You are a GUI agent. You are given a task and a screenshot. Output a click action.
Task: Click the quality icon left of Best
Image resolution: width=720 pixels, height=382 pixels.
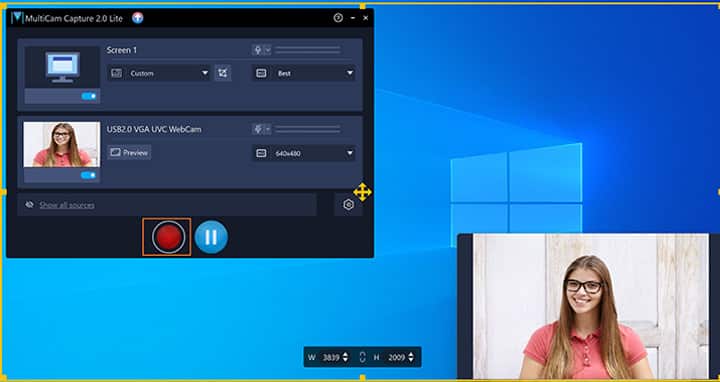click(261, 73)
